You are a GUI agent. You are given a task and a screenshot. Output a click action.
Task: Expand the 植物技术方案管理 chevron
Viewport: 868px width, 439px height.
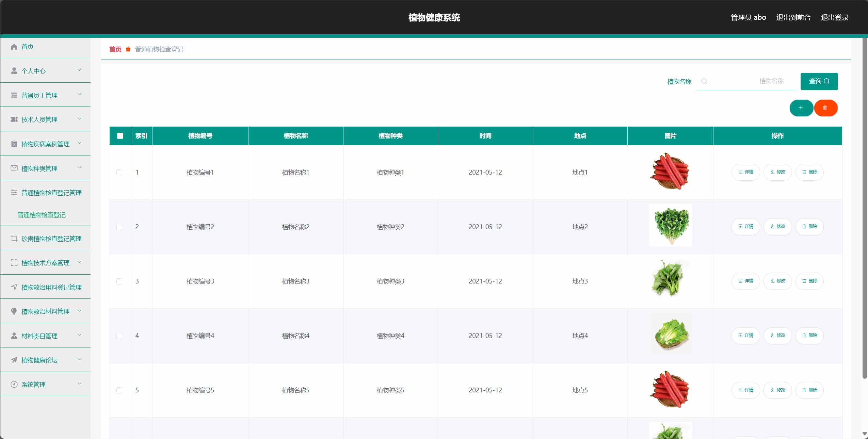tap(79, 262)
